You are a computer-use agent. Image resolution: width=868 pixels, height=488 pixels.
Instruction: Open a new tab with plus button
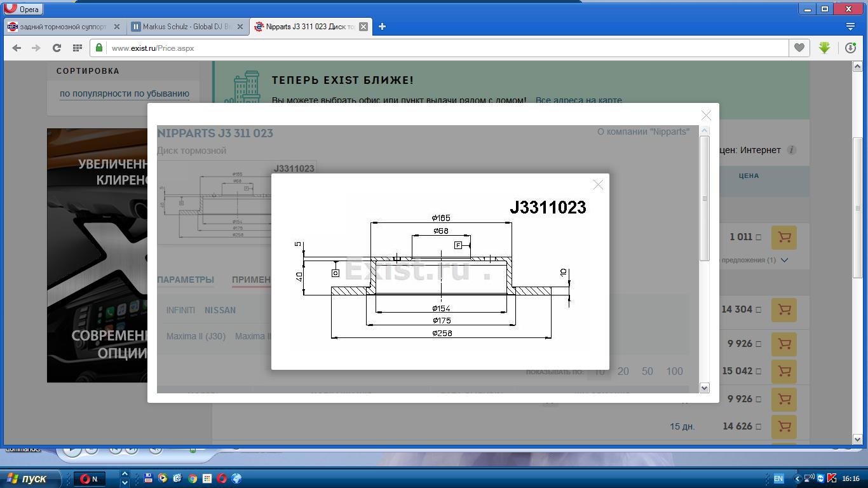click(382, 27)
